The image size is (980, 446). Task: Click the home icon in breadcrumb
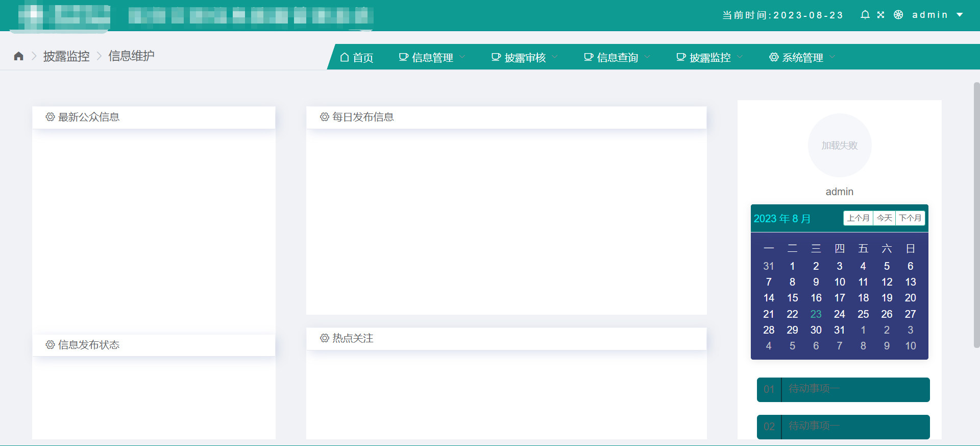point(19,56)
